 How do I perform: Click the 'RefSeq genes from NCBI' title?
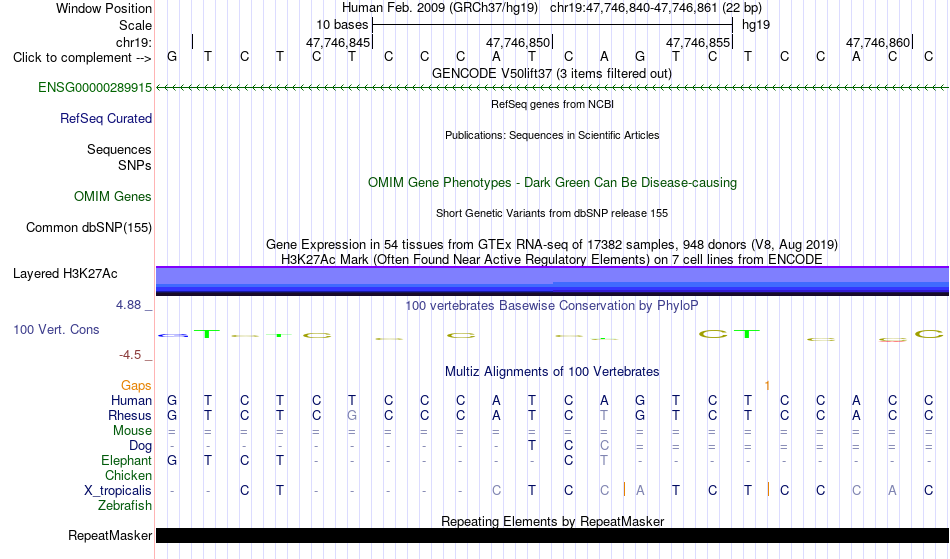(x=553, y=104)
